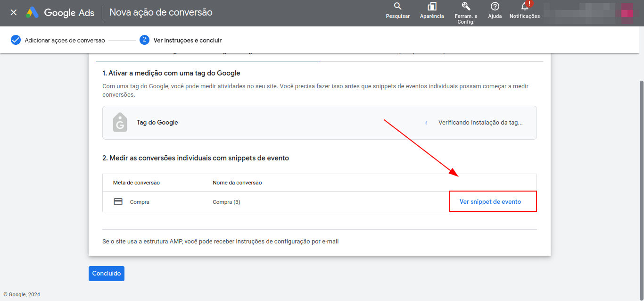Click the Tag do Google icon

pos(120,123)
